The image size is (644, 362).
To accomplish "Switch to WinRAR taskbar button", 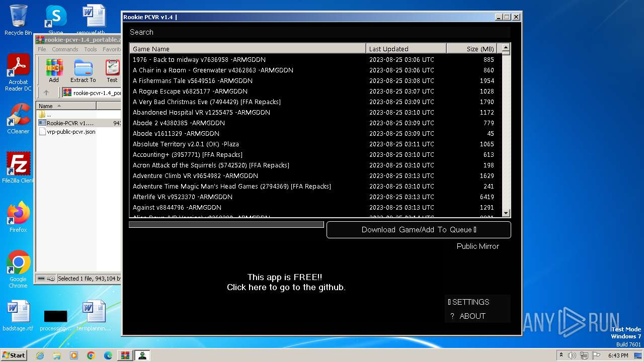I will click(x=125, y=355).
